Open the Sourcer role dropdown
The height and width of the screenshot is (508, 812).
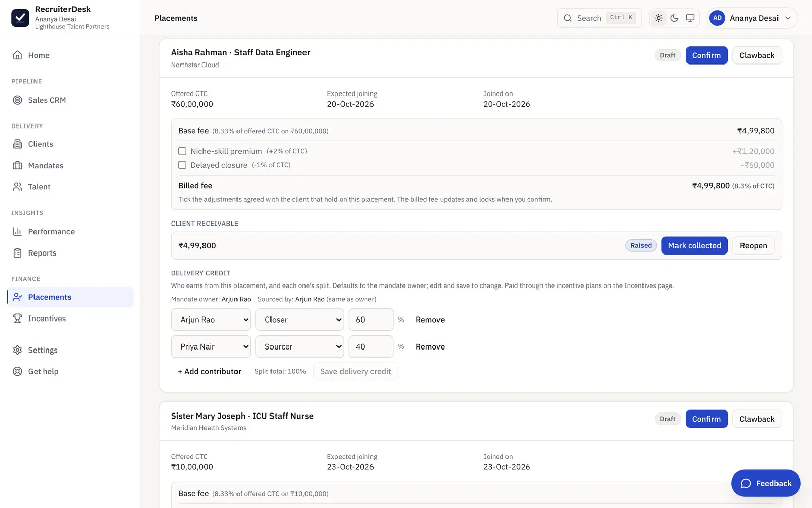coord(299,346)
